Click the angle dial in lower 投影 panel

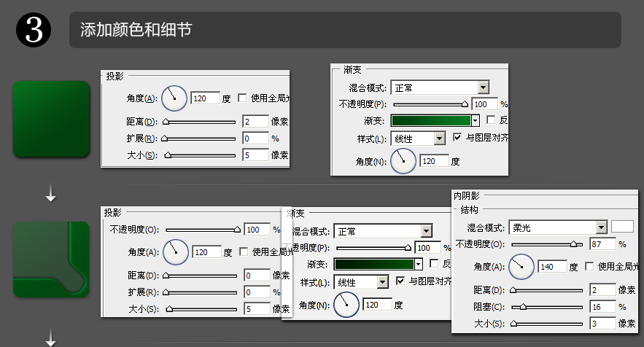pos(176,252)
